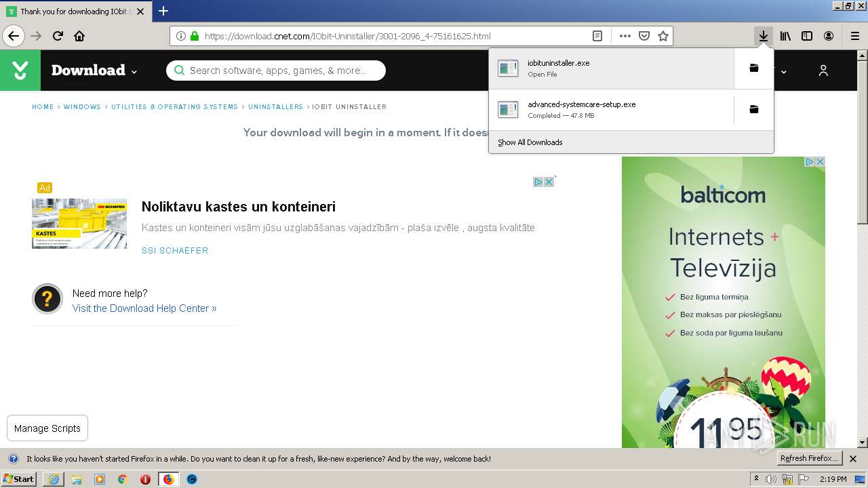
Task: Toggle reader view in address bar
Action: (597, 36)
